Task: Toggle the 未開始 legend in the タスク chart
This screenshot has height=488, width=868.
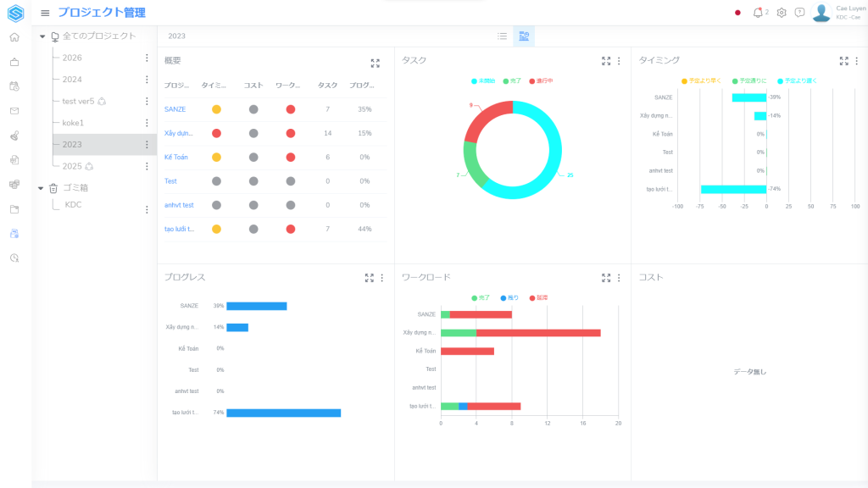Action: tap(484, 81)
